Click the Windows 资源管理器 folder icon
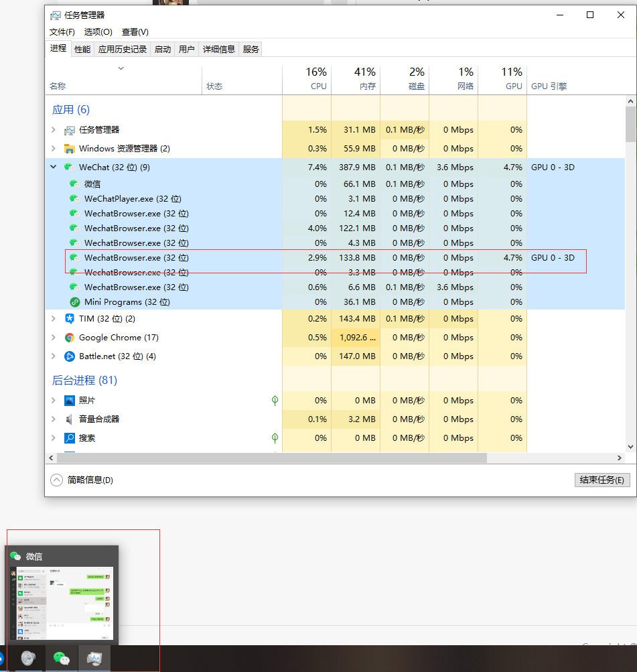This screenshot has width=637, height=672. (70, 149)
